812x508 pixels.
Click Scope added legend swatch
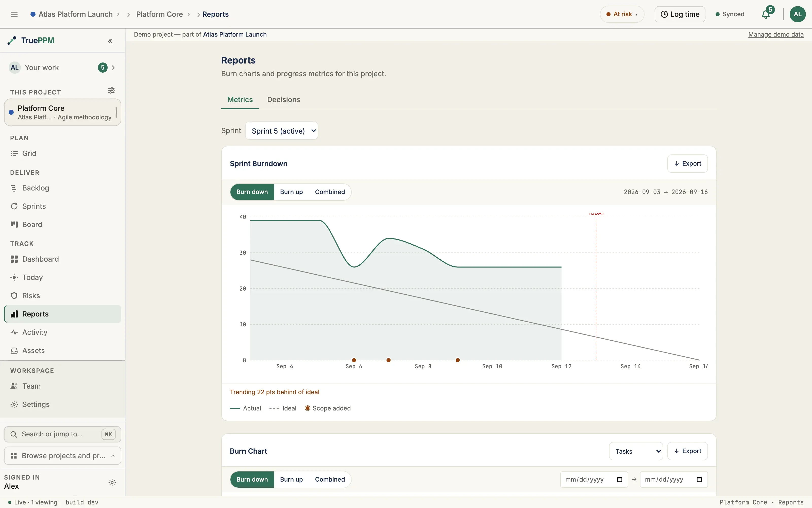click(307, 408)
